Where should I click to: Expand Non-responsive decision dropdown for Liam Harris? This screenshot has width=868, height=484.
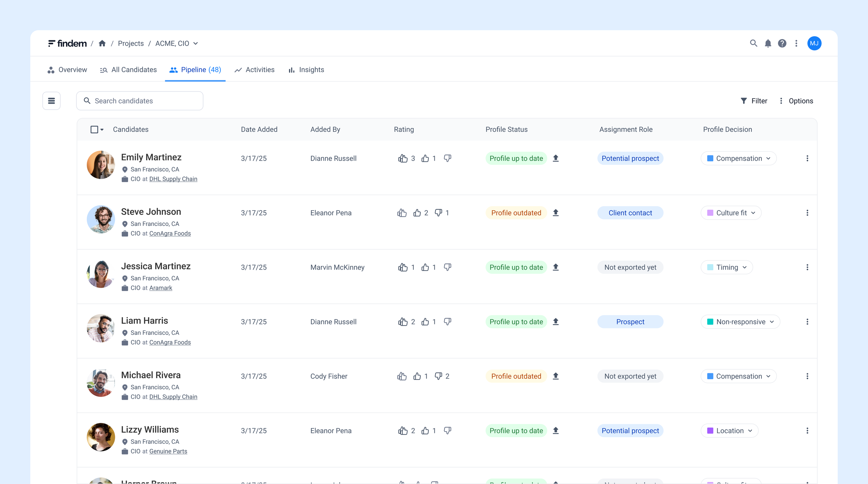740,322
